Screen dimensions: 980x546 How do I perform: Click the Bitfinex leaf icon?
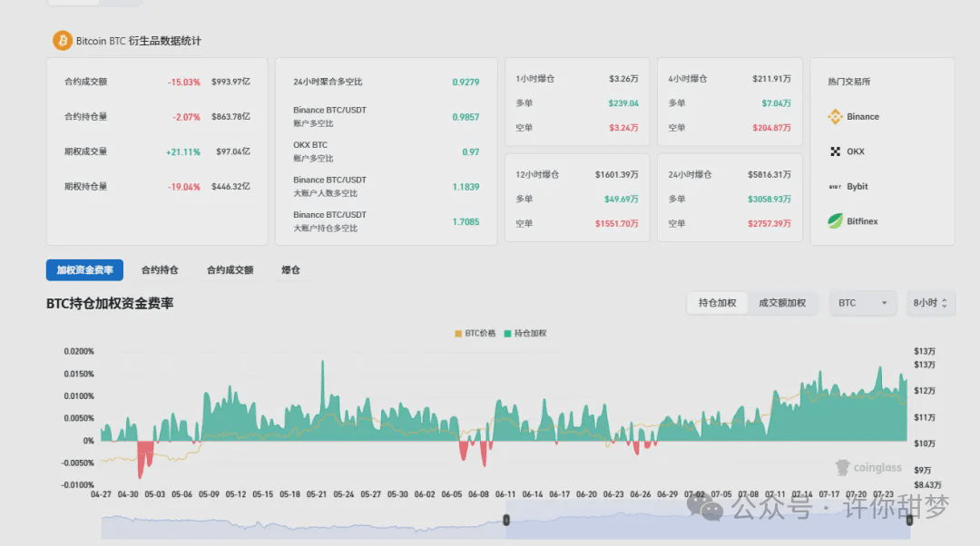tap(835, 221)
